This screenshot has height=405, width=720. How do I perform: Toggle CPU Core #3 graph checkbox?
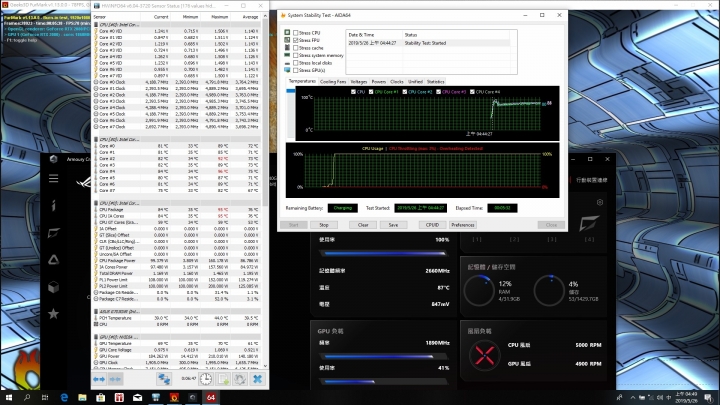(x=439, y=92)
